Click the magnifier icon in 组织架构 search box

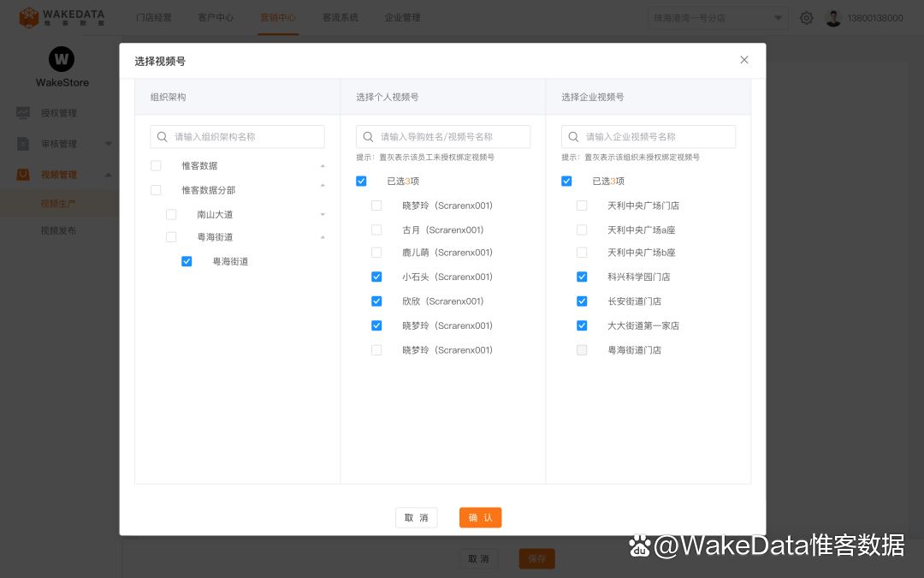point(163,136)
